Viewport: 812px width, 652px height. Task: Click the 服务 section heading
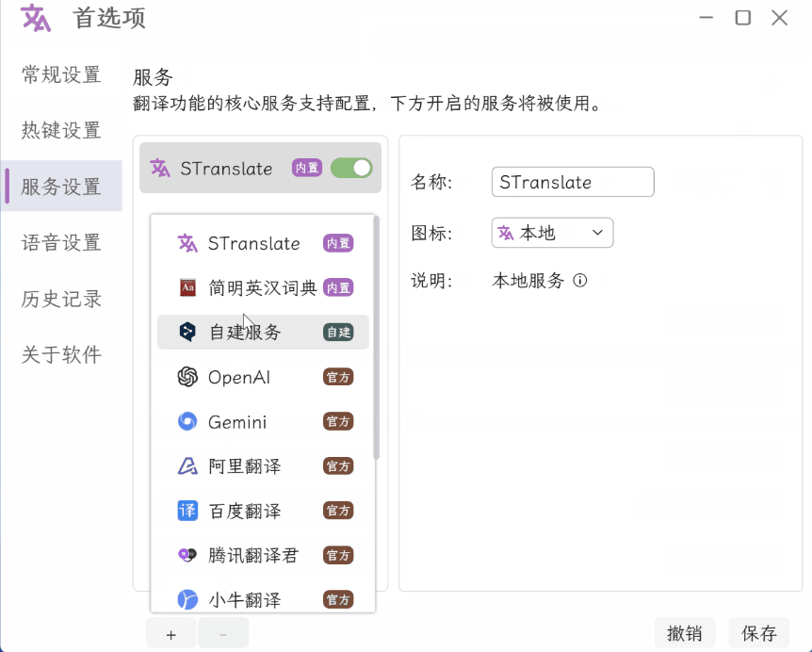tap(153, 77)
